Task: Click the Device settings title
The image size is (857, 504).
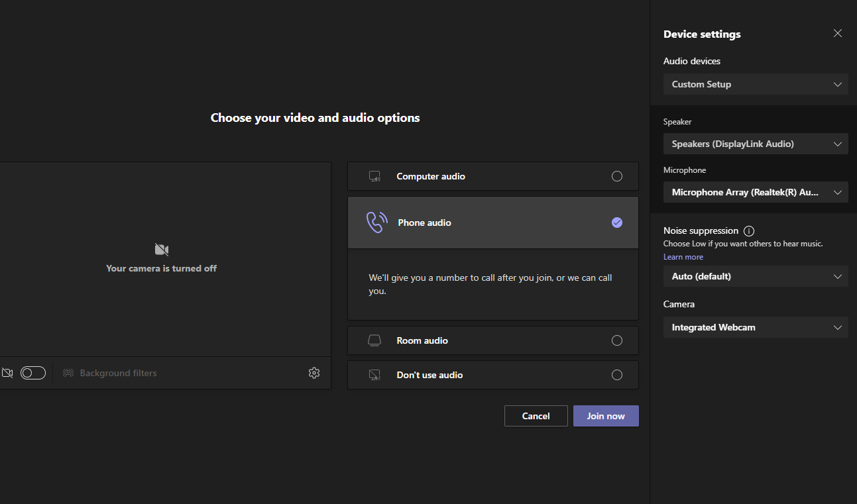Action: coord(702,34)
